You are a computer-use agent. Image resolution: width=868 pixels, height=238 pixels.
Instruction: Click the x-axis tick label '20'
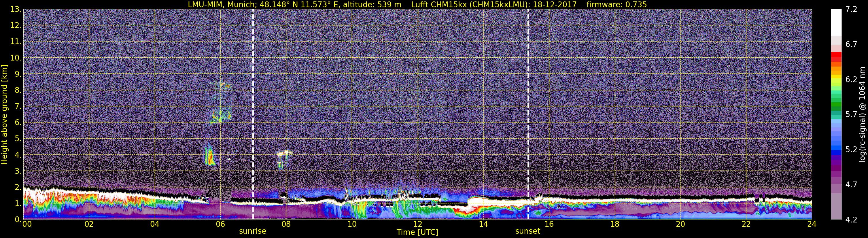[680, 224]
